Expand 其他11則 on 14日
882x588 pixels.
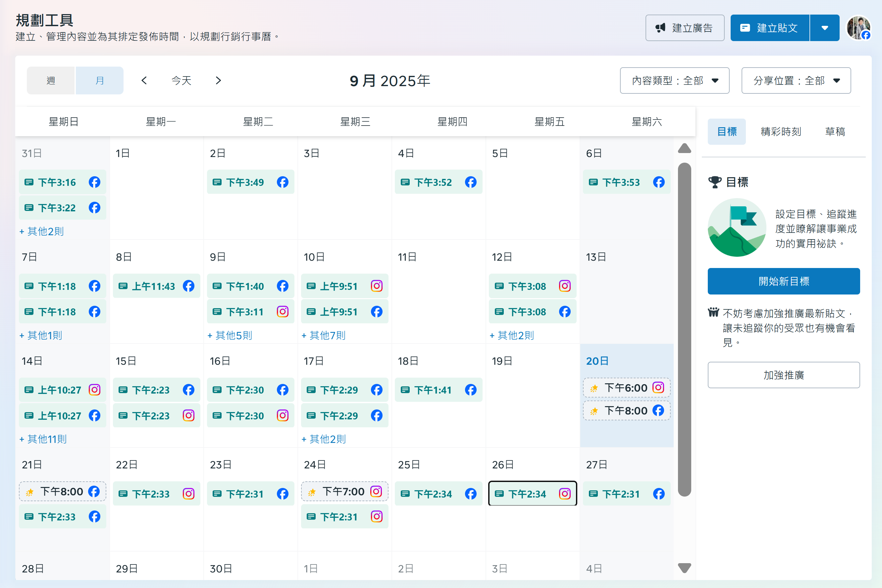(43, 439)
